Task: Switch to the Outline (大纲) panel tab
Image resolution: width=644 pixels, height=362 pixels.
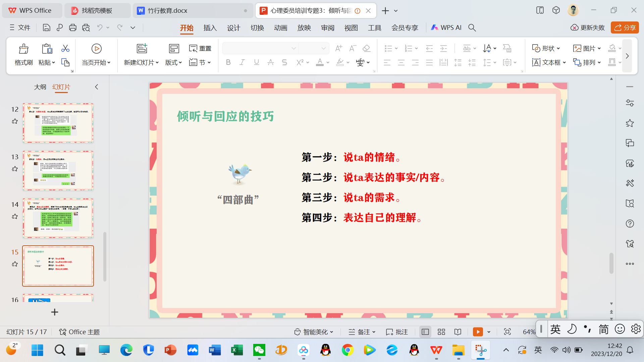Action: pyautogui.click(x=40, y=87)
